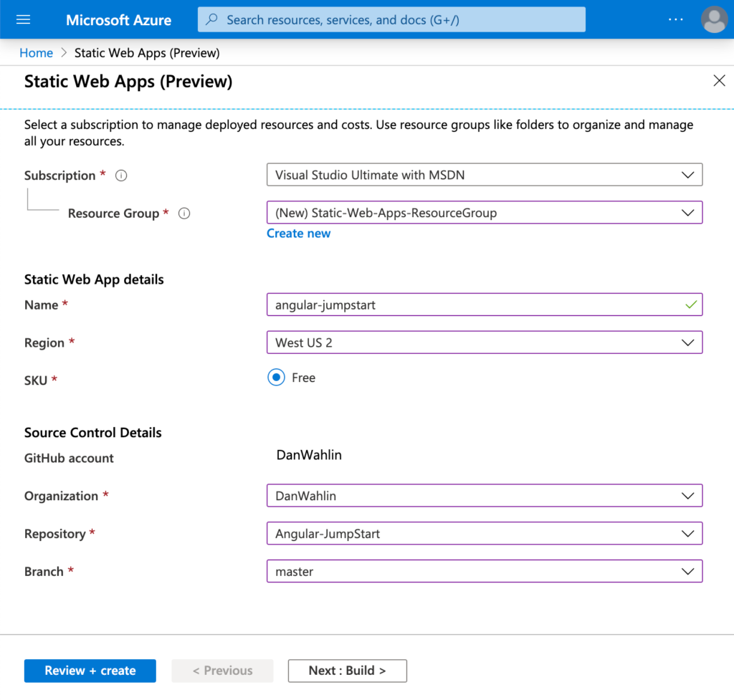Click Create new resource group link

coord(299,233)
